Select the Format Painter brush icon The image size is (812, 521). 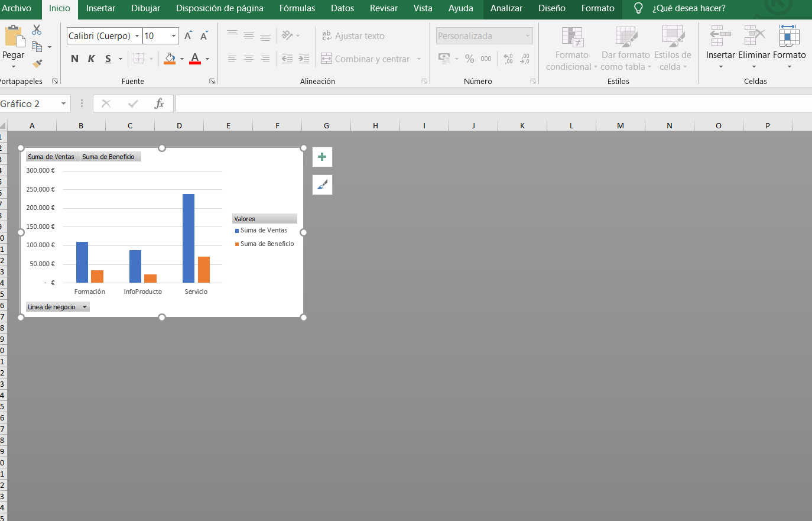[x=37, y=63]
